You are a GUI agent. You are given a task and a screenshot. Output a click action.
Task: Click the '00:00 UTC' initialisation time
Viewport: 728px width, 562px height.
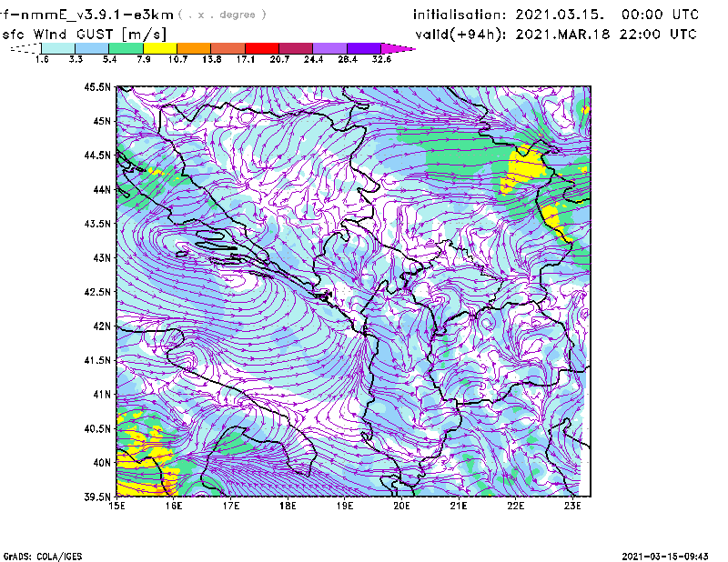660,15
